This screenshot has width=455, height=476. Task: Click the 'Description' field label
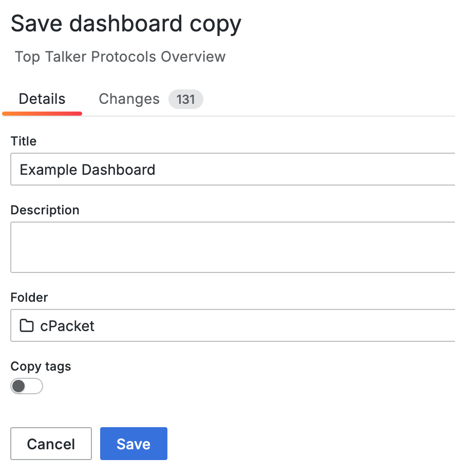point(45,210)
